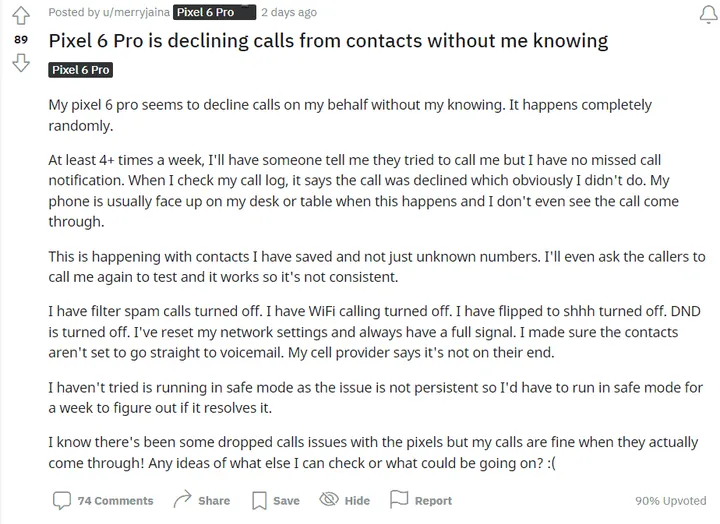Viewport: 720px width, 524px height.
Task: Downvote the post with the down arrow
Action: (21, 63)
